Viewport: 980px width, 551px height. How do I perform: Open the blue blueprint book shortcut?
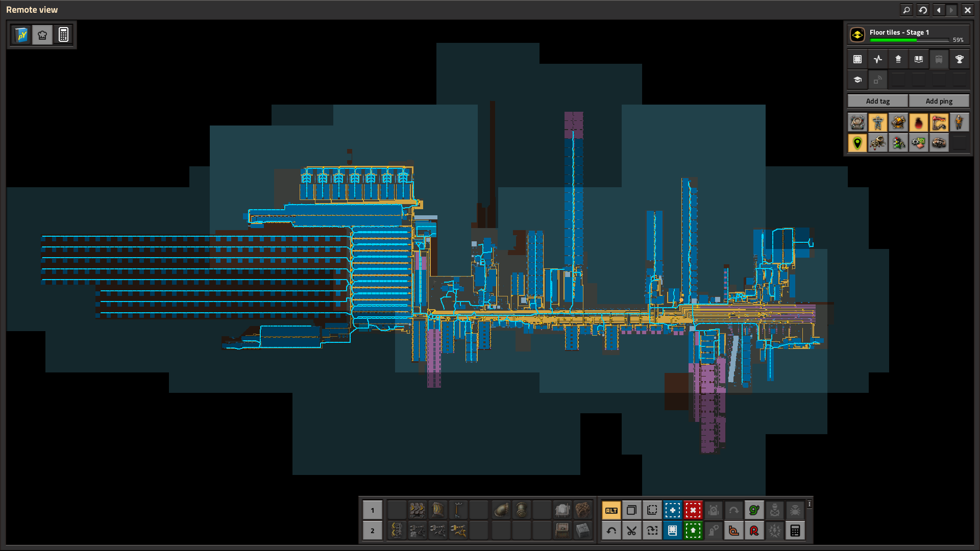tap(673, 531)
